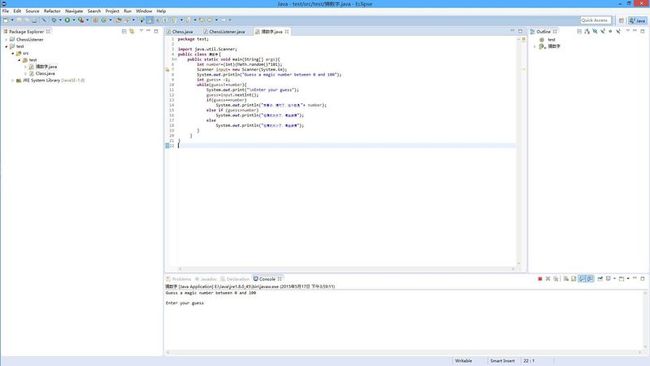Click the New file icon in main toolbar
Image resolution: width=650 pixels, height=366 pixels.
pos(6,20)
